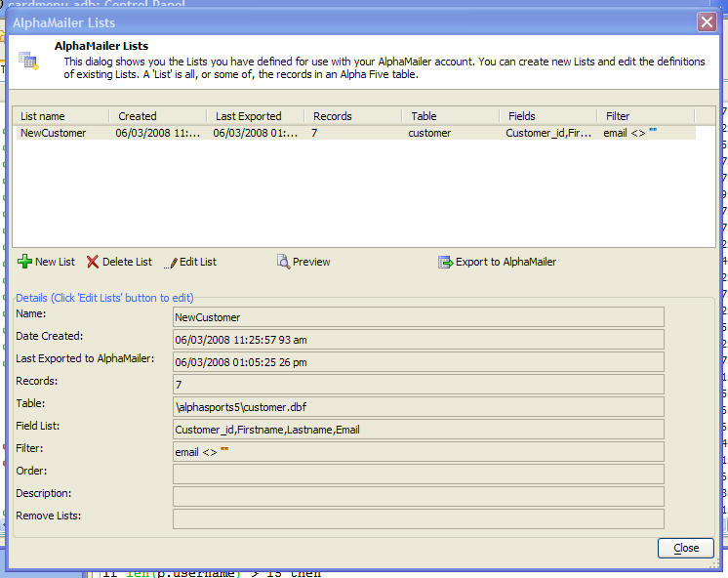Click the Export to AlphaMailer arrow icon
Screen dimensions: 728x578
pos(445,262)
